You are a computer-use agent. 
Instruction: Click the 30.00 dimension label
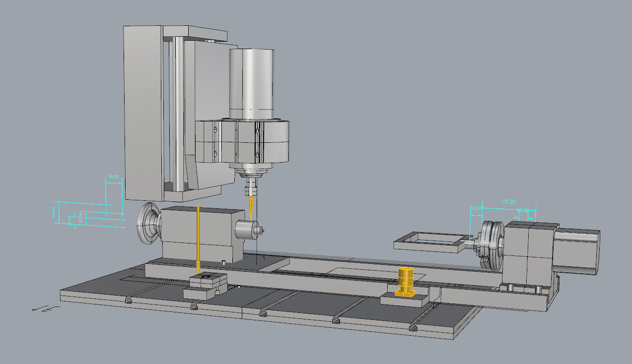coord(114,177)
